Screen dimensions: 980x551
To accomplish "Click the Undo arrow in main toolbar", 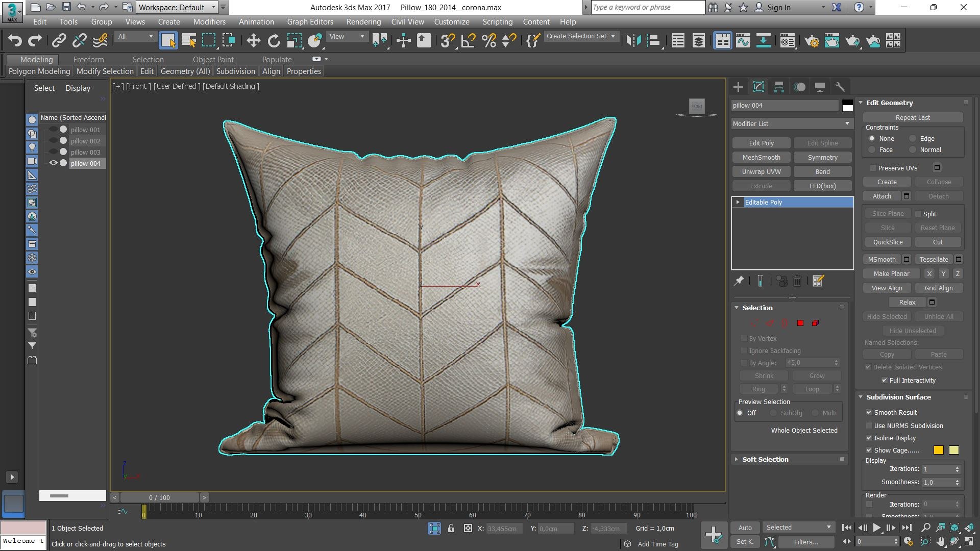I will tap(15, 41).
